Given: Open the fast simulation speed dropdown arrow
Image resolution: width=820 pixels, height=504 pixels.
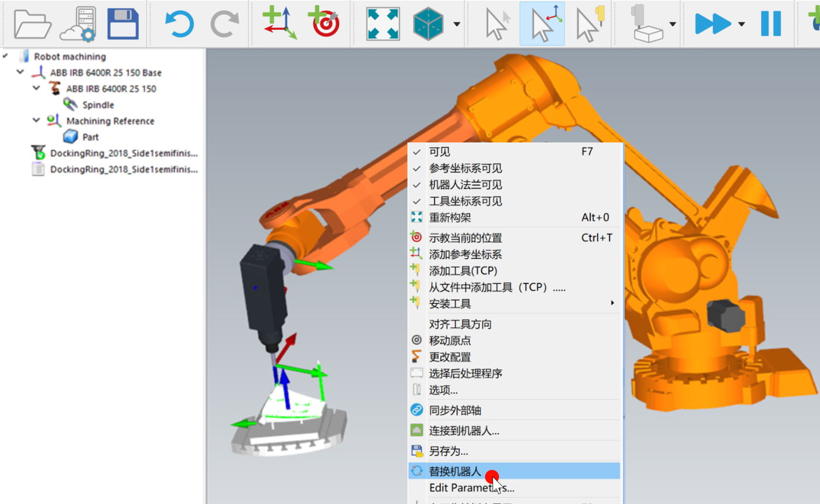Looking at the screenshot, I should (x=742, y=24).
